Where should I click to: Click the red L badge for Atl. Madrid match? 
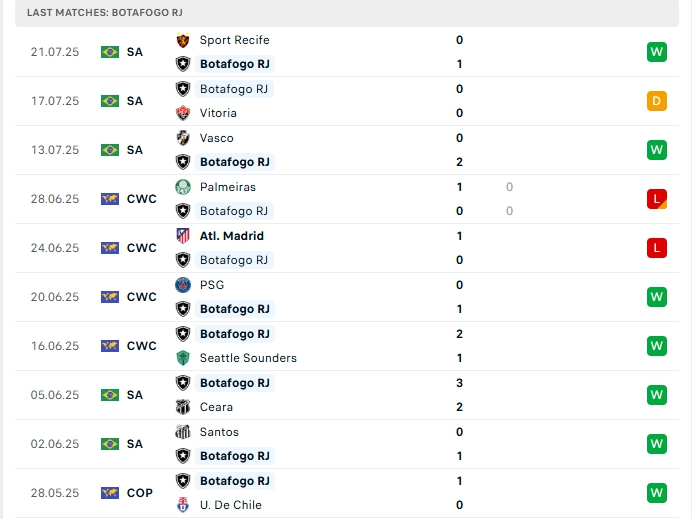[656, 248]
